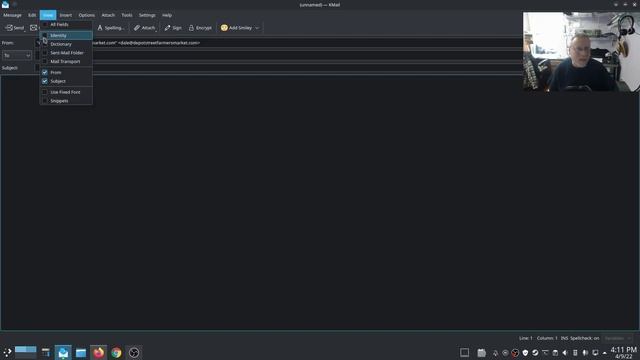Close the open View menu
The image size is (640, 360).
click(48, 15)
